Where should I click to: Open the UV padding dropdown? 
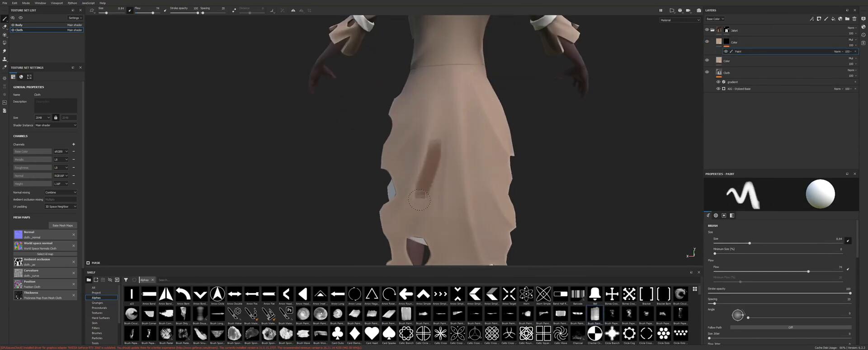61,207
